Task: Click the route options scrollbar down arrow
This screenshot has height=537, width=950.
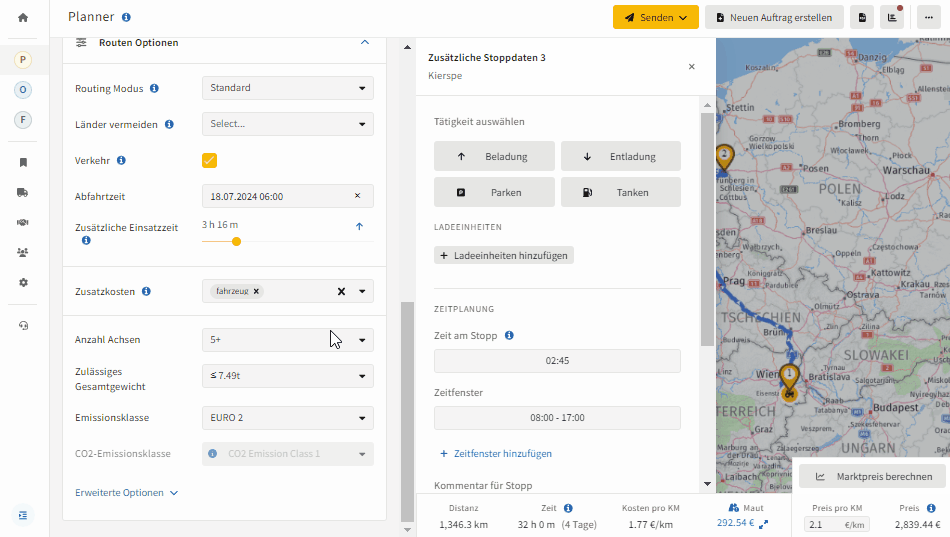Action: (x=407, y=530)
